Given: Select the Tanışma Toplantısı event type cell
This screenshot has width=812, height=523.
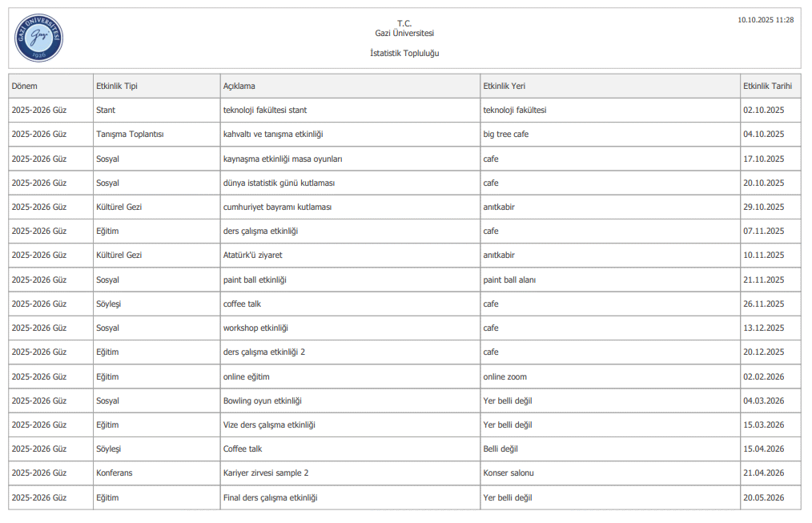Looking at the screenshot, I should (130, 135).
